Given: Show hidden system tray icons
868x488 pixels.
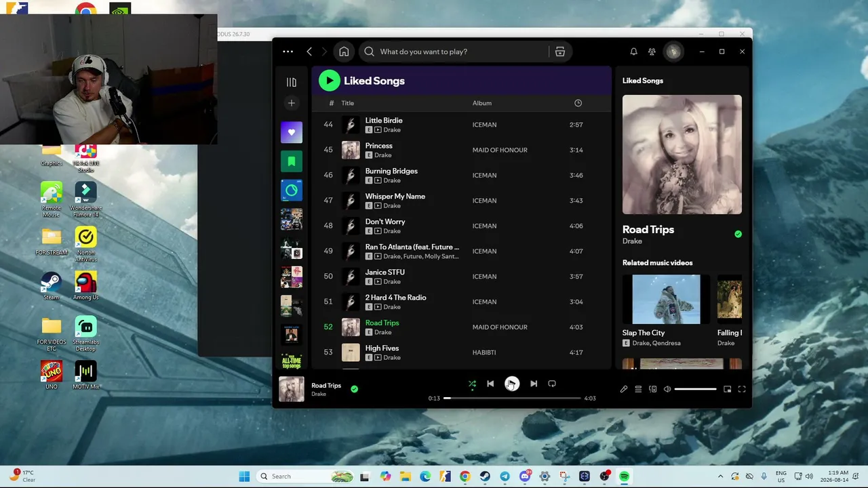Looking at the screenshot, I should (720, 476).
